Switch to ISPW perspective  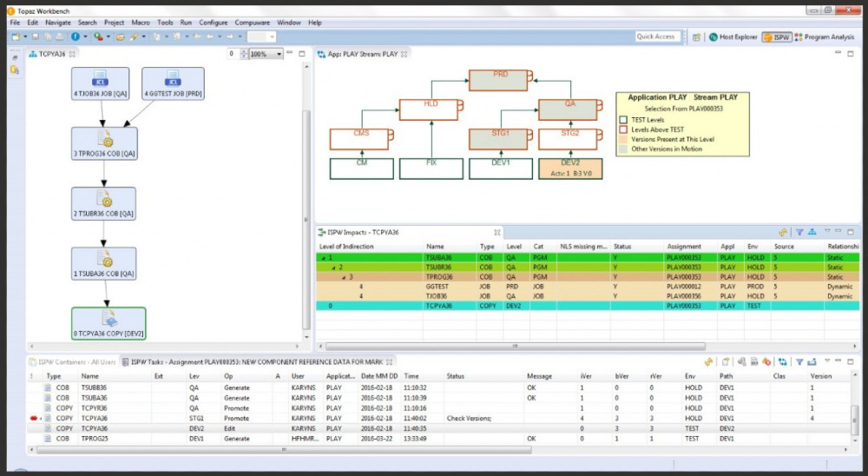777,37
